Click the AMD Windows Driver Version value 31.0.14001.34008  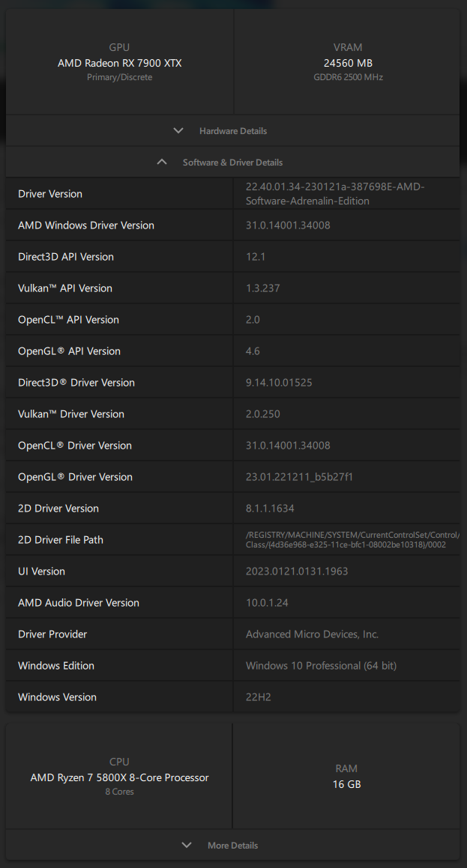tap(288, 225)
